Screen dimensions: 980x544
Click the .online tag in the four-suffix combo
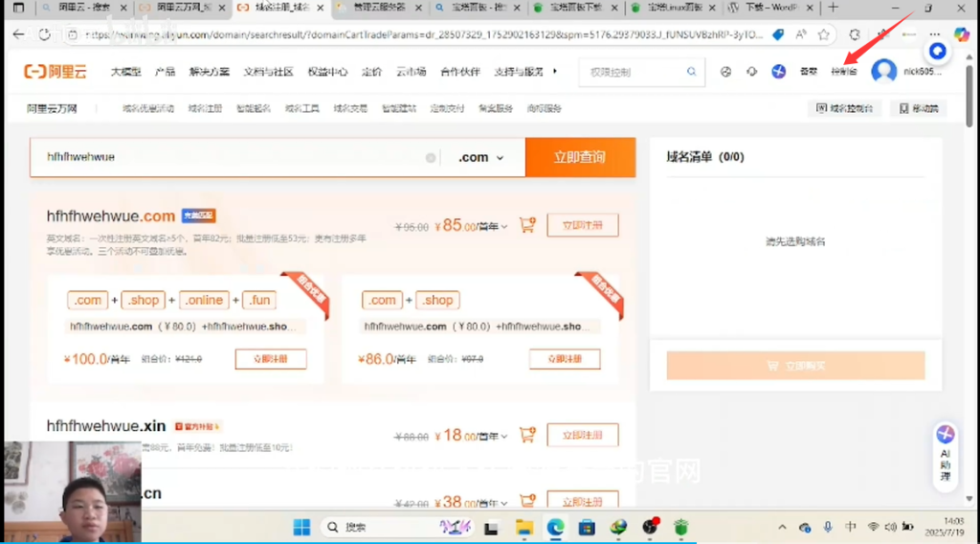pyautogui.click(x=204, y=300)
